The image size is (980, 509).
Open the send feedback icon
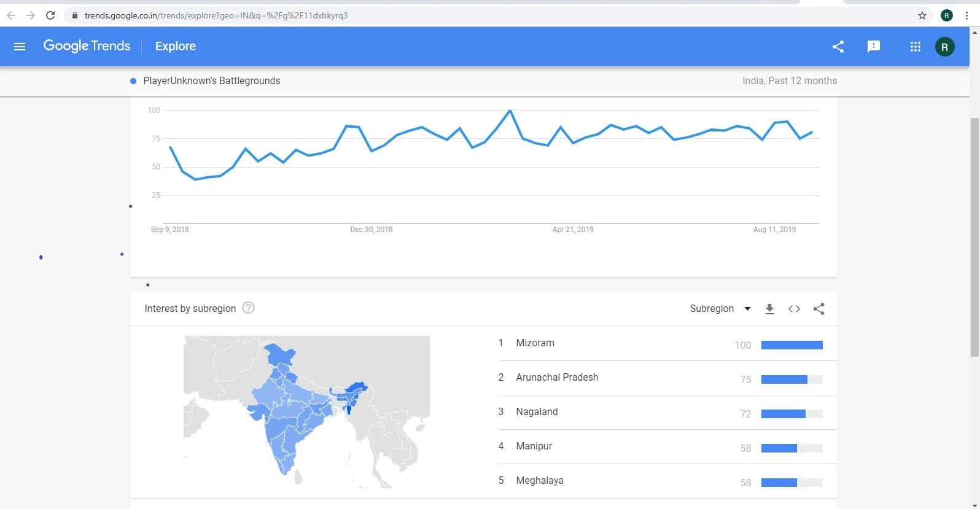(873, 47)
